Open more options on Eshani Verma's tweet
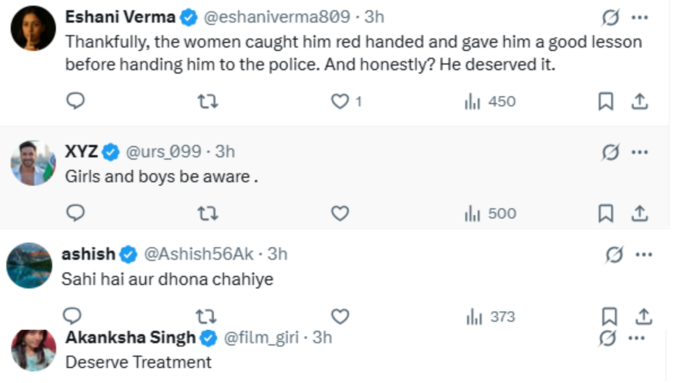Screen dimensions: 680x383 tap(640, 17)
